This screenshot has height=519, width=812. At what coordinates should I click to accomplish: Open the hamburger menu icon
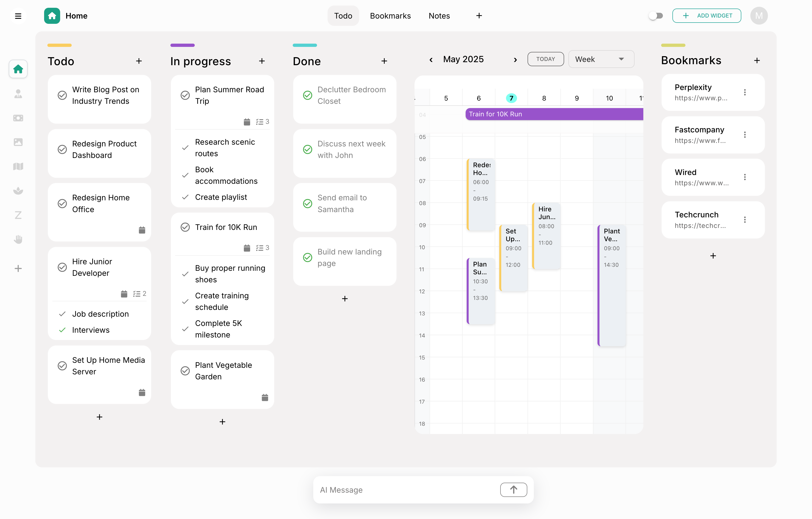pos(18,16)
